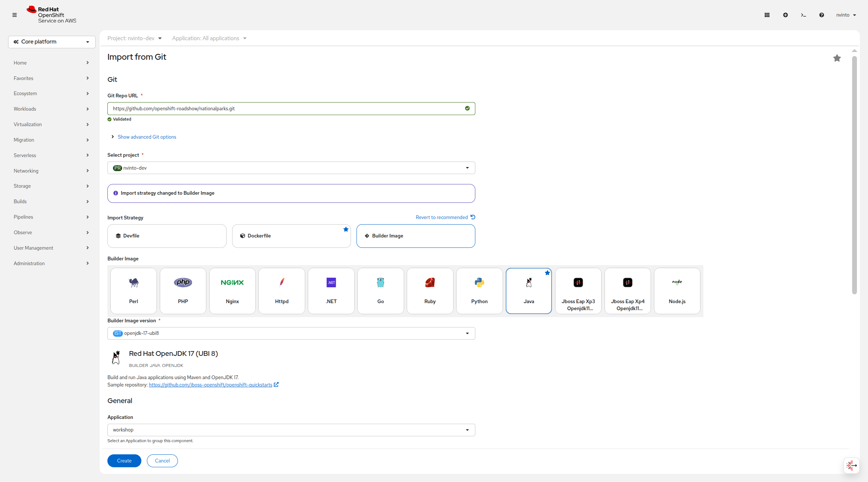Expand the Virtualization navigation section
The width and height of the screenshot is (868, 482).
pyautogui.click(x=51, y=124)
